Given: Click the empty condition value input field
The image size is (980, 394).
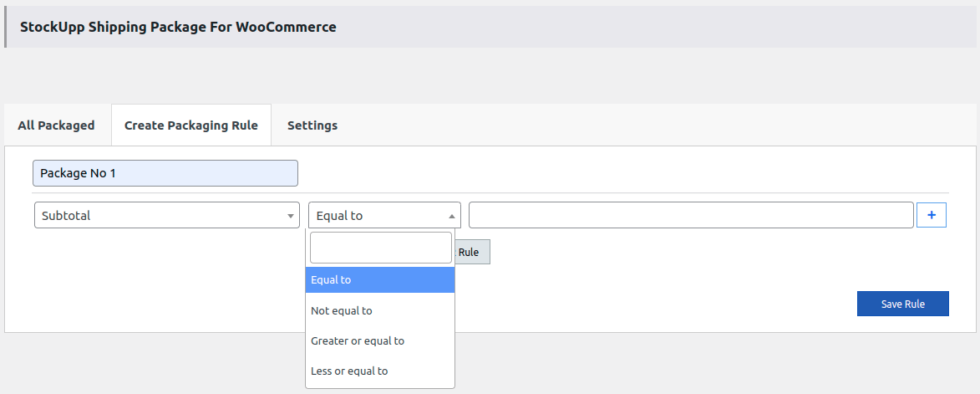Looking at the screenshot, I should pos(690,215).
